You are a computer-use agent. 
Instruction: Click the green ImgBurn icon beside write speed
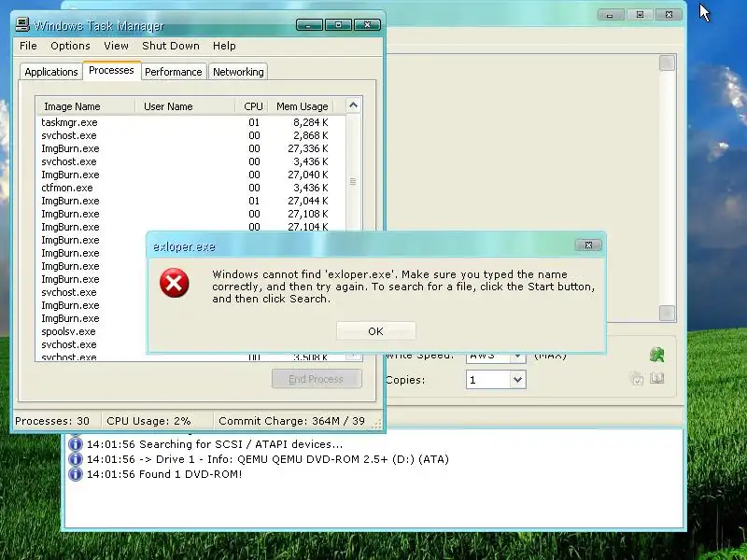(657, 355)
